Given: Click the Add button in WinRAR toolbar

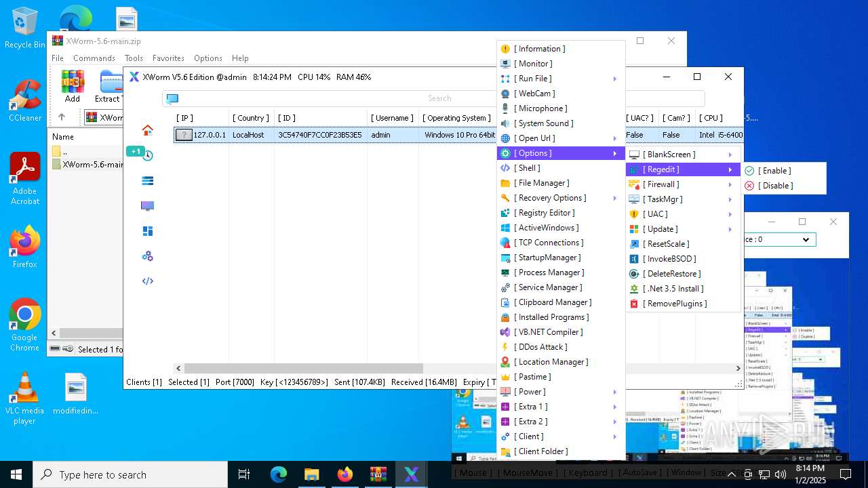Looking at the screenshot, I should [73, 86].
